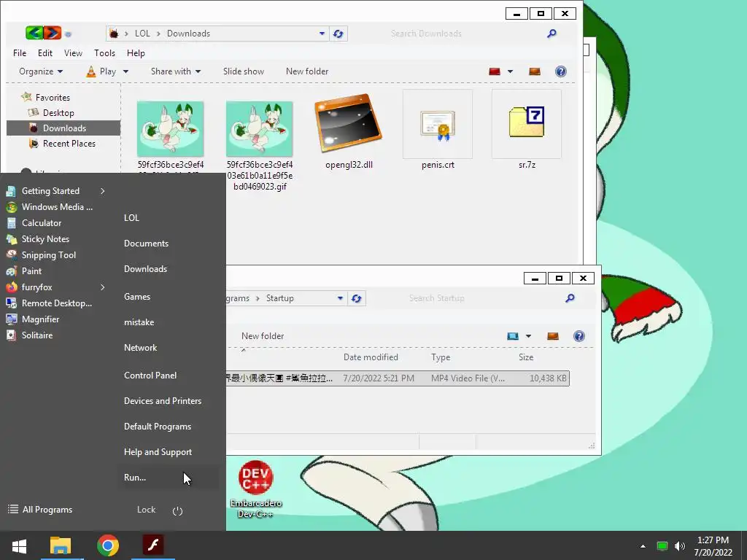Open the Tools menu
747x560 pixels.
[x=104, y=52]
